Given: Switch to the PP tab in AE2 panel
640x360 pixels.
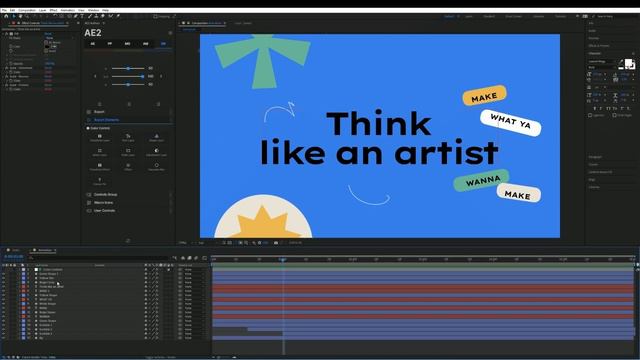Looking at the screenshot, I should click(110, 44).
